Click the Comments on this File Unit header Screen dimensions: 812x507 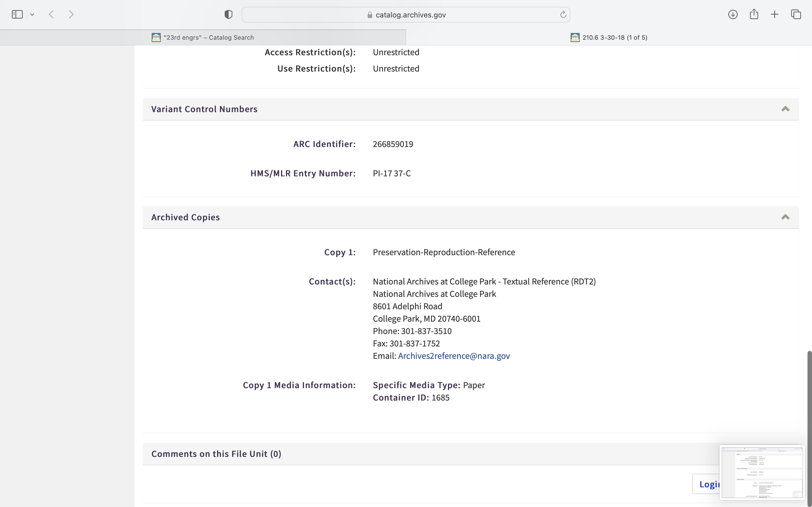coord(216,454)
